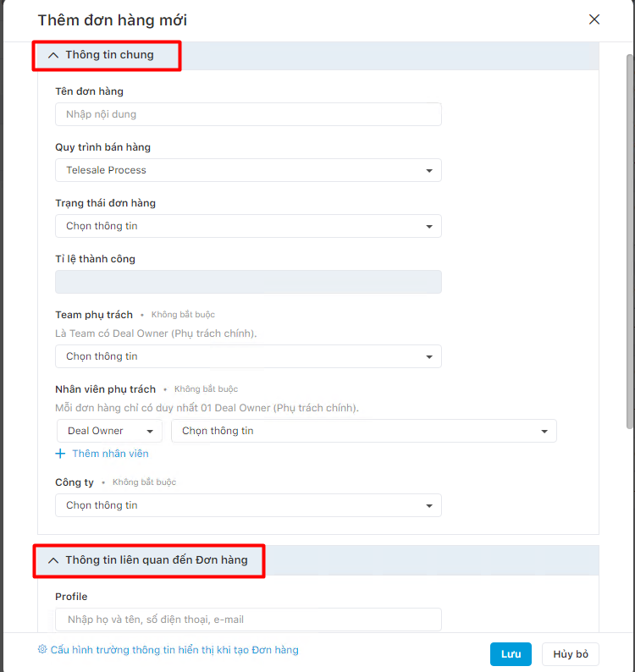Open Cấu hình trường thông tin hiển thị link
This screenshot has height=672, width=635.
[174, 650]
